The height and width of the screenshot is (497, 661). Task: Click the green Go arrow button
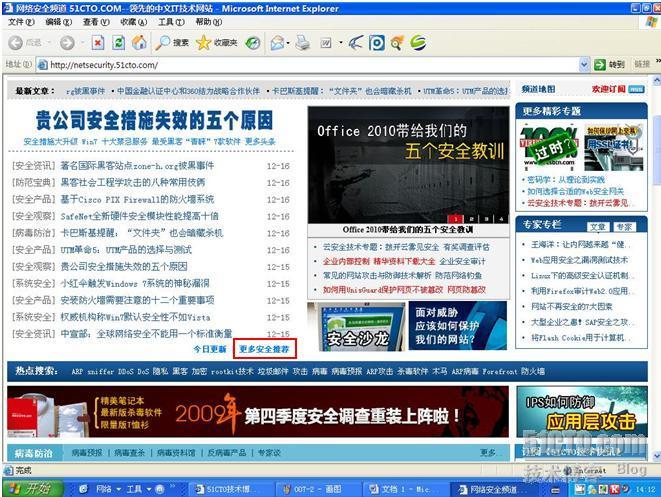599,65
